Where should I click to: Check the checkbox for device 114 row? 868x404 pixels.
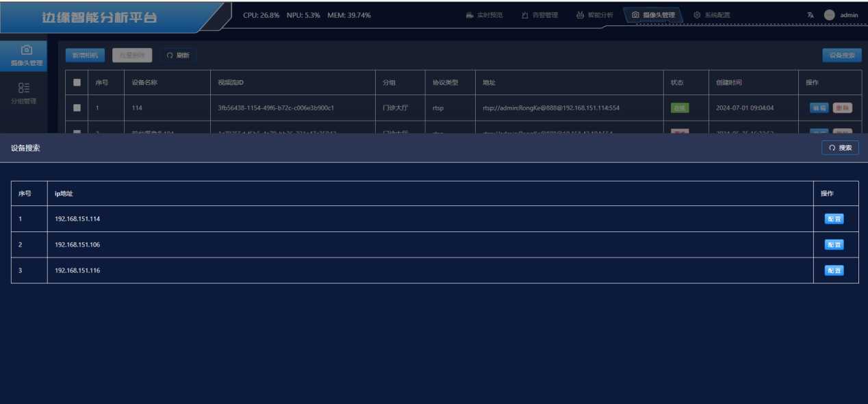point(77,108)
